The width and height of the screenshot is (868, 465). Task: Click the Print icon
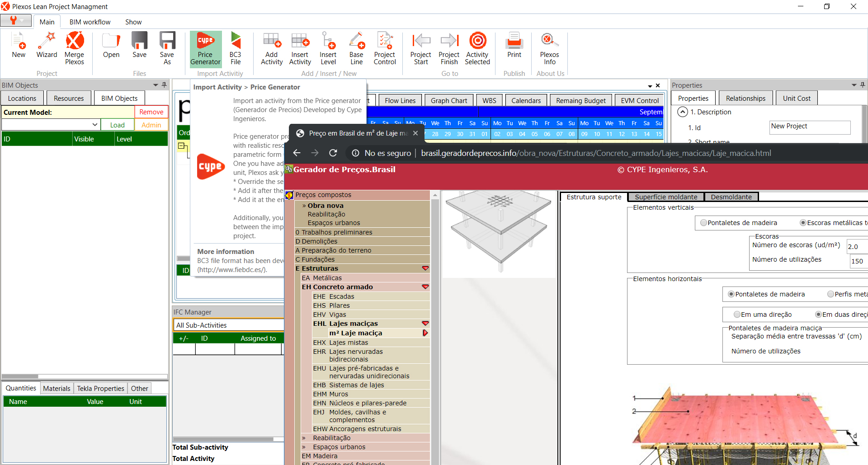(514, 45)
